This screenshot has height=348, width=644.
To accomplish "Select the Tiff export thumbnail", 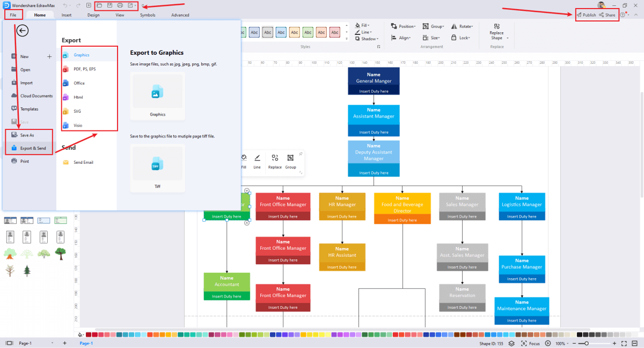I will 157,168.
